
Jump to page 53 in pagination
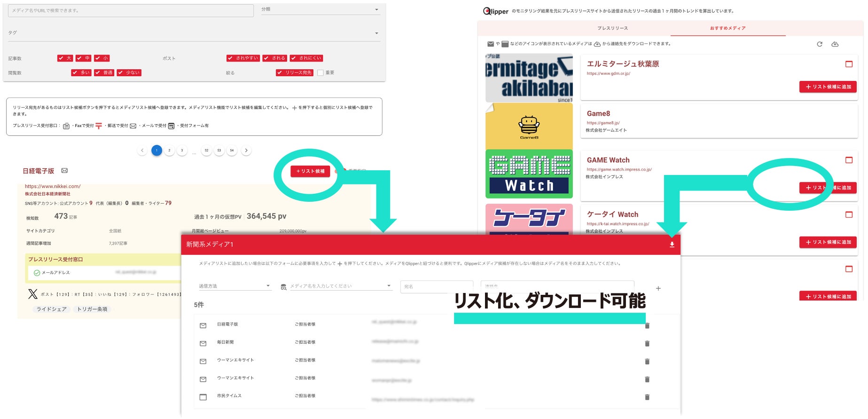(219, 150)
